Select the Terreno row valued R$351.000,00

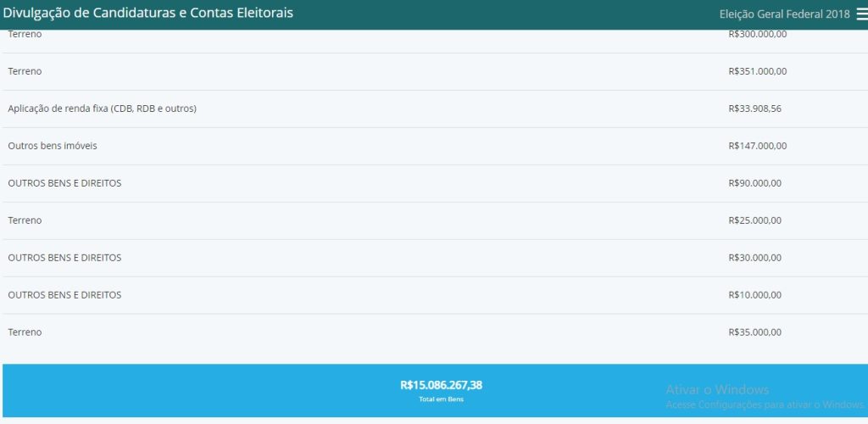25,71
